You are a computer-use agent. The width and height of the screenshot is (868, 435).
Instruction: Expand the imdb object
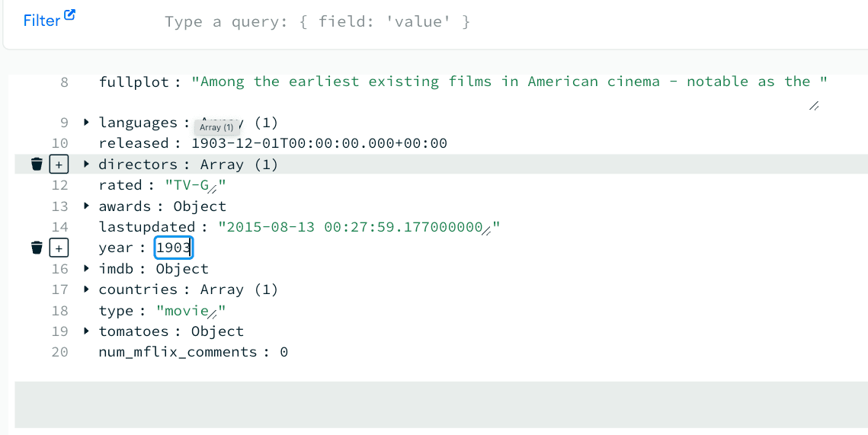click(87, 269)
